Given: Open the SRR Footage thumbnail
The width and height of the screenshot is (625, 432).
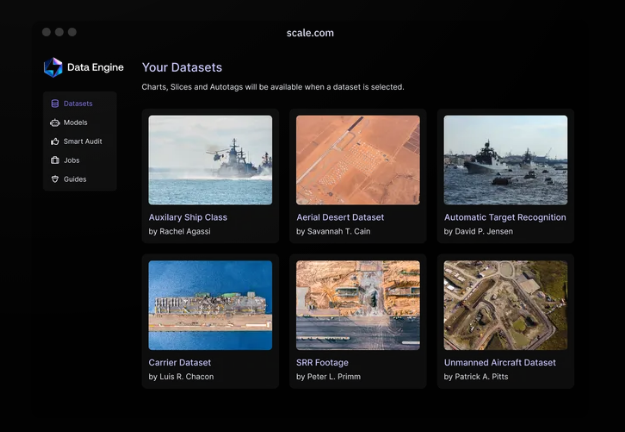Looking at the screenshot, I should [x=357, y=305].
